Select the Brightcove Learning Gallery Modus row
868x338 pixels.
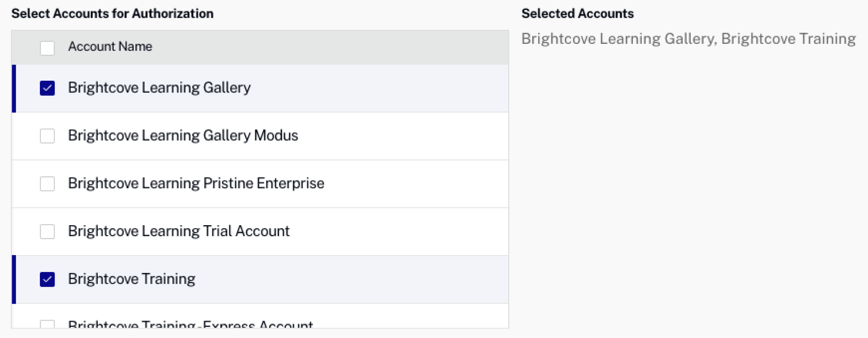(x=260, y=135)
